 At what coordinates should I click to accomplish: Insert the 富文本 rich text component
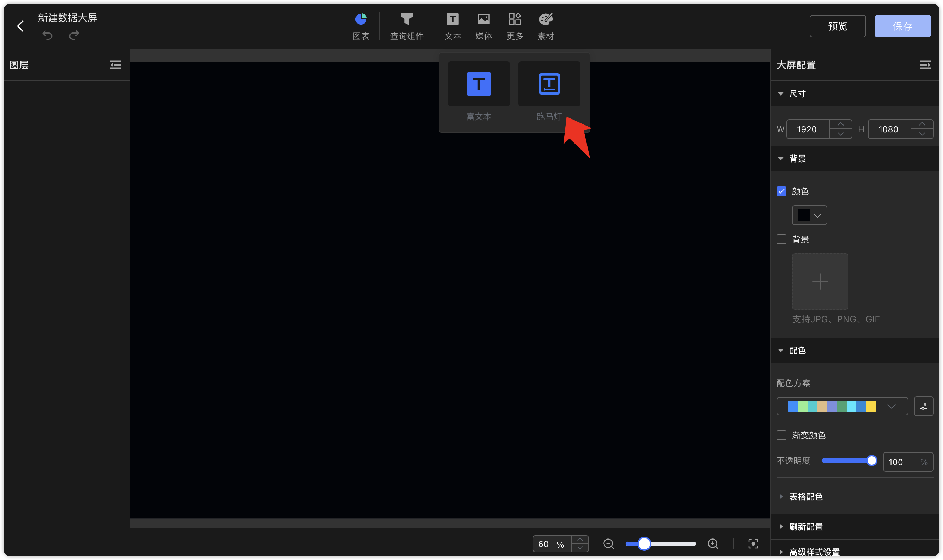point(479,84)
